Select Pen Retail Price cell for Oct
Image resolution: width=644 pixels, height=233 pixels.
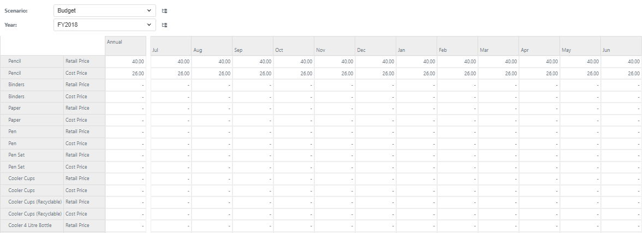(294, 132)
